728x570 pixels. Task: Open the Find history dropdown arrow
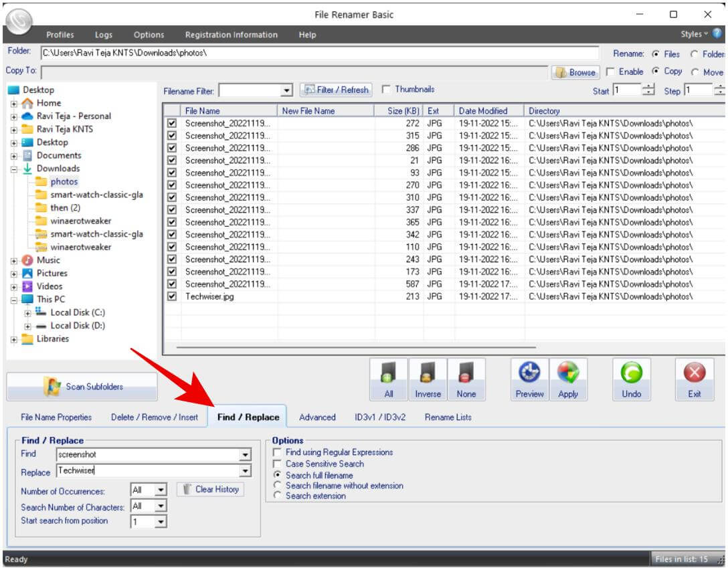[245, 455]
